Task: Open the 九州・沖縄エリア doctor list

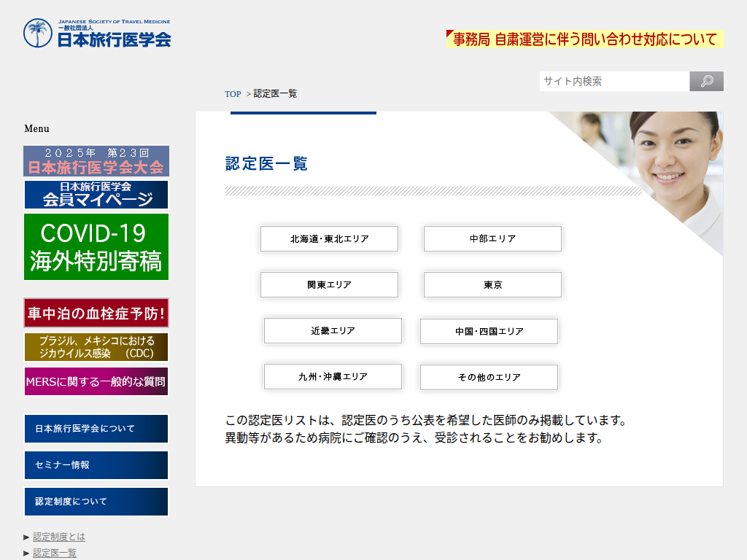Action: tap(333, 377)
